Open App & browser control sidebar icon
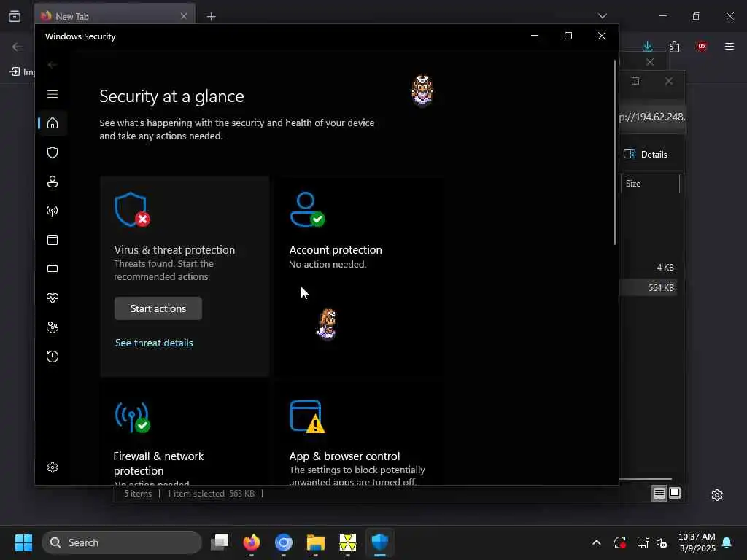 tap(53, 240)
